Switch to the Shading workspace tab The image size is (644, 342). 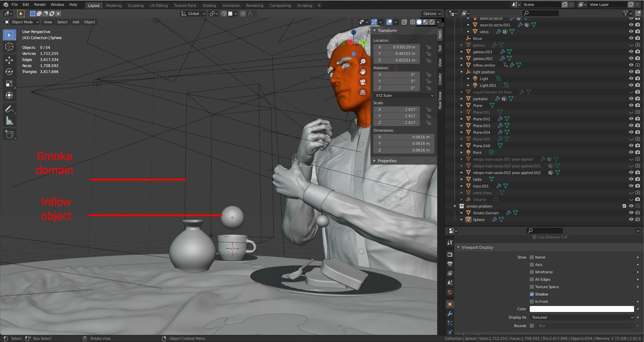click(209, 5)
